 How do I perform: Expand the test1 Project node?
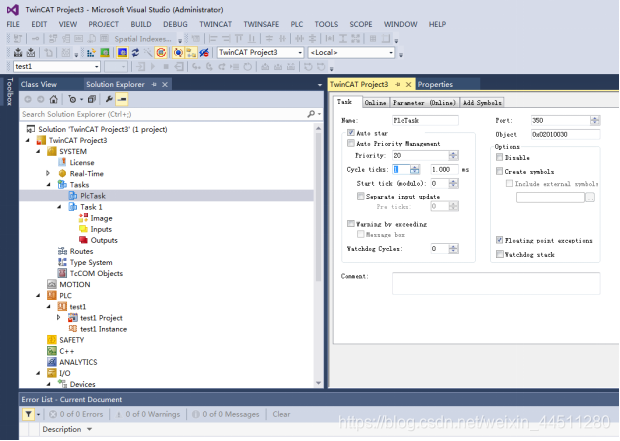pyautogui.click(x=59, y=318)
